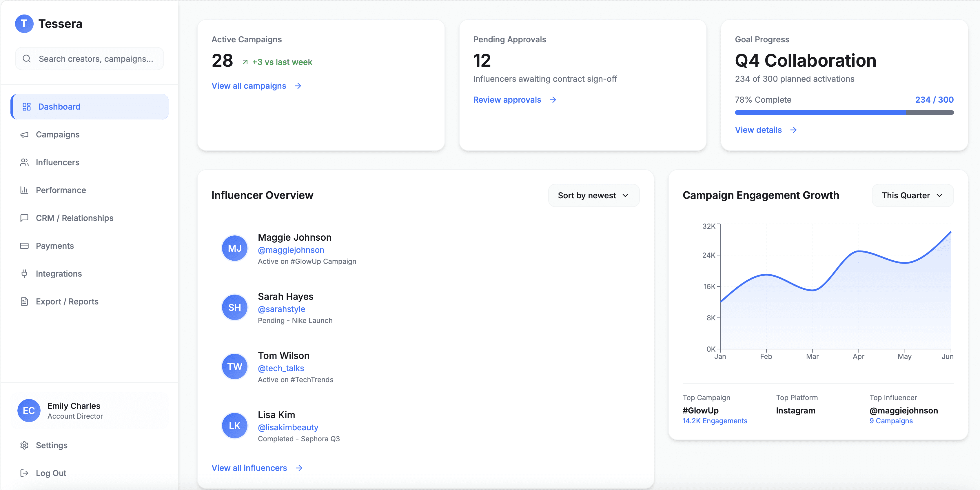The image size is (980, 490).
Task: Open Settings in sidebar
Action: 90,445
